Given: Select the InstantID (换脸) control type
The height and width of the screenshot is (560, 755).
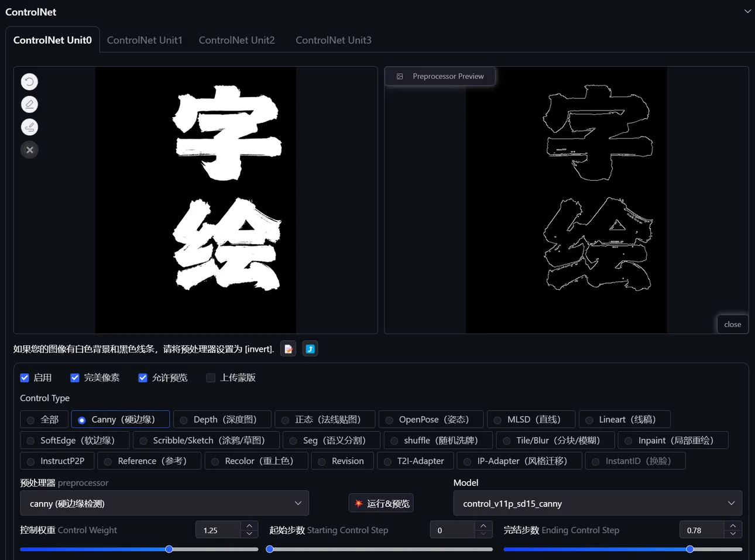Looking at the screenshot, I should point(636,461).
